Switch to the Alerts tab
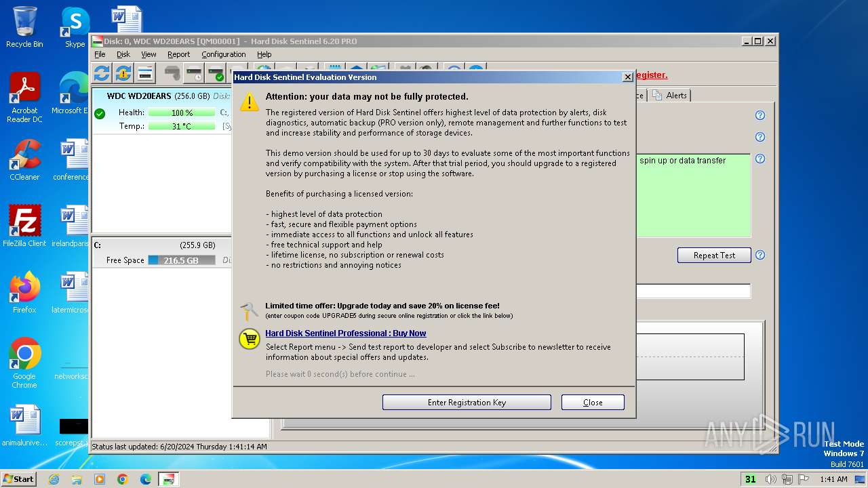Image resolution: width=868 pixels, height=488 pixels. point(670,96)
